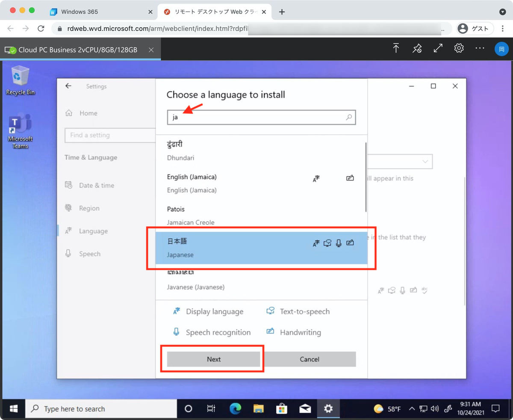Click the Display language legend icon
The image size is (513, 420).
click(x=176, y=311)
